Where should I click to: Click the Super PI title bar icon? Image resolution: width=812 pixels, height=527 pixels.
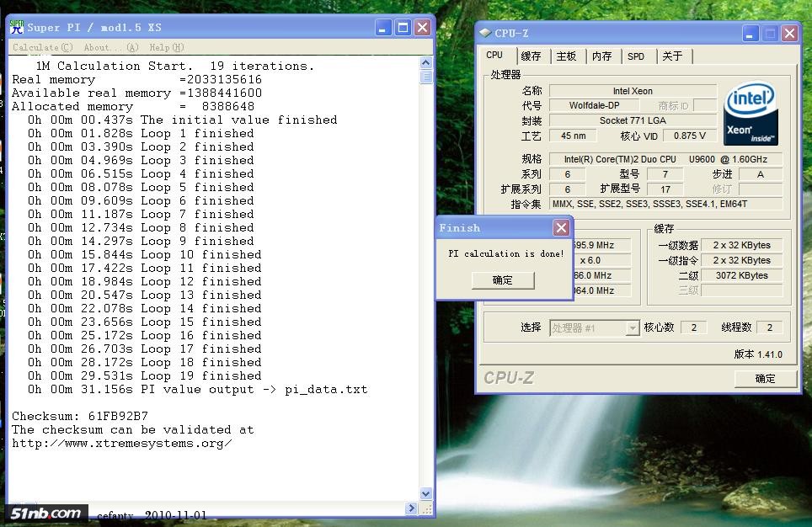tap(17, 27)
